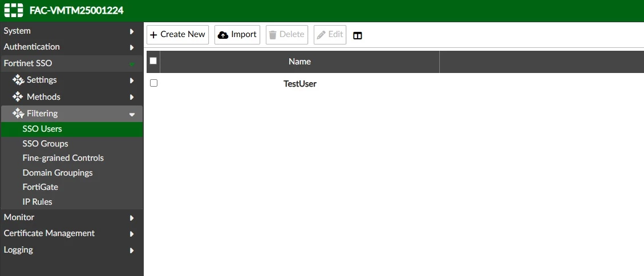Expand the Monitor menu arrow
Screen dimensions: 644x276
tap(132, 218)
